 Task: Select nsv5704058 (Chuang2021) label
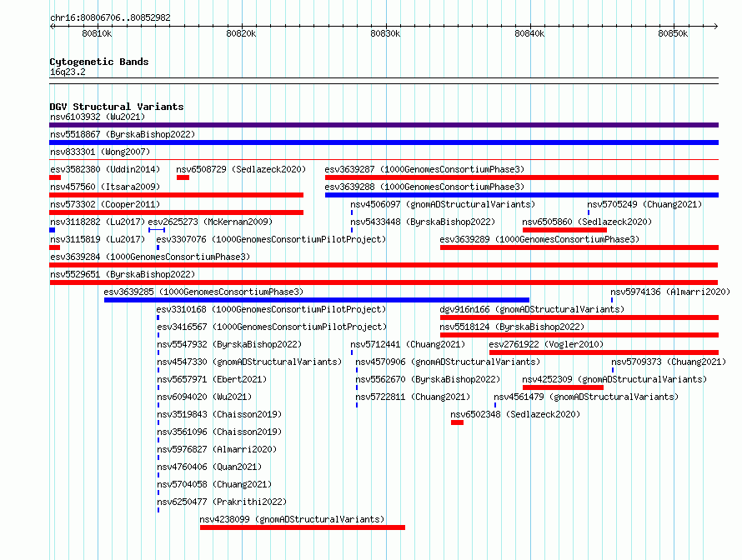214,484
